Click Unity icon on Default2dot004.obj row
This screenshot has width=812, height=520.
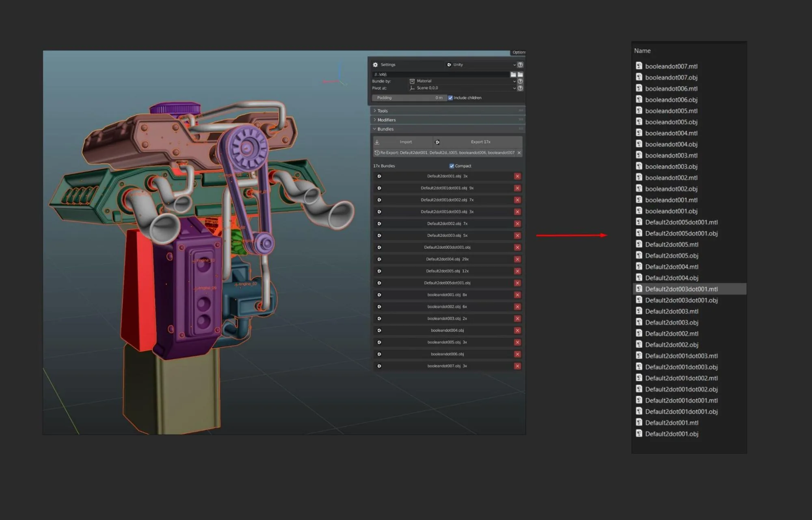point(379,259)
